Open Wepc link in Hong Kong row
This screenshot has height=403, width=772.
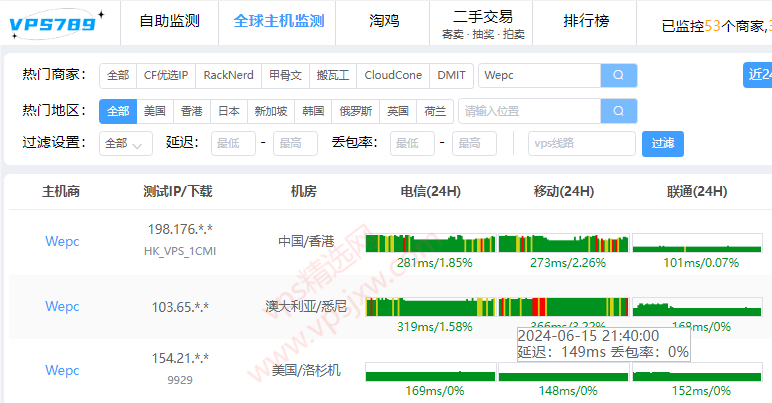62,241
